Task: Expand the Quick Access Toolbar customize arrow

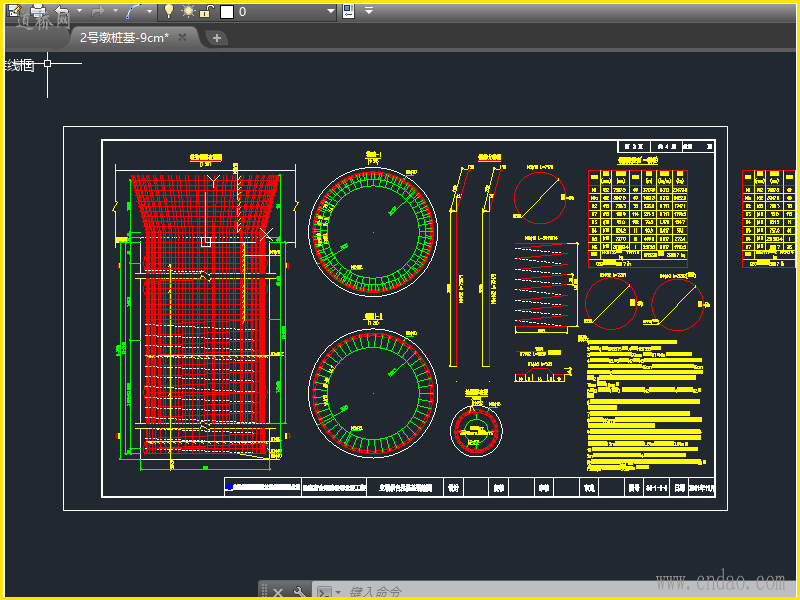Action: [369, 11]
